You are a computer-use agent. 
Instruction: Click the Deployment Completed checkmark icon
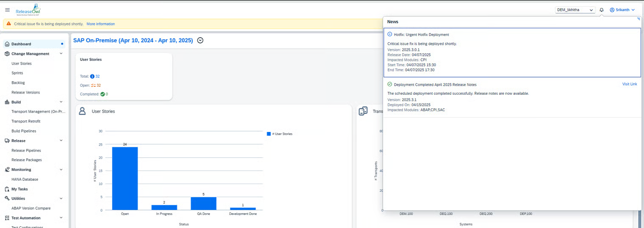click(390, 84)
